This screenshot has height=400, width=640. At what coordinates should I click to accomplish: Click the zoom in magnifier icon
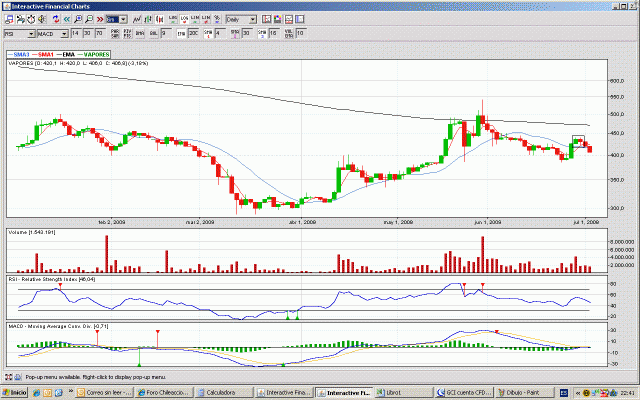coord(78,19)
